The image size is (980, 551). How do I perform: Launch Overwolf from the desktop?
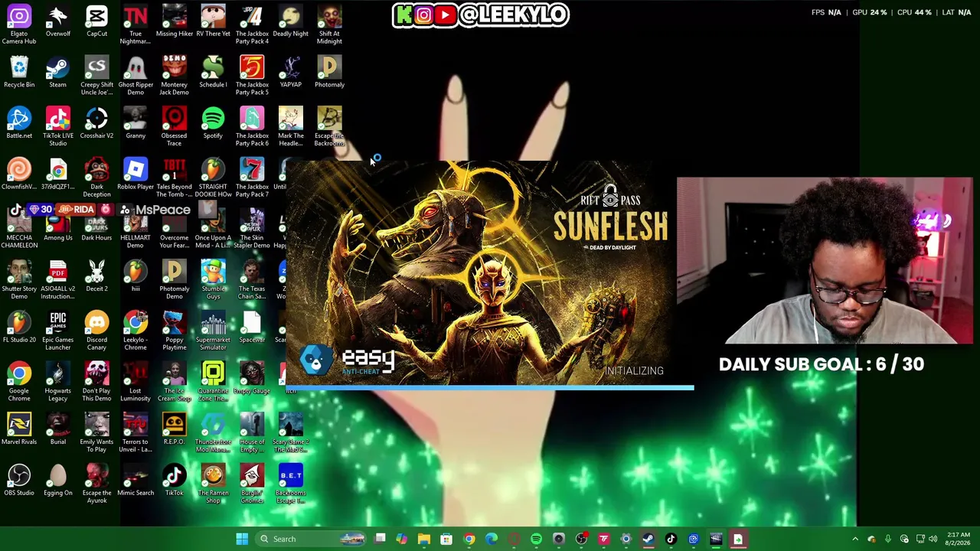[x=58, y=21]
